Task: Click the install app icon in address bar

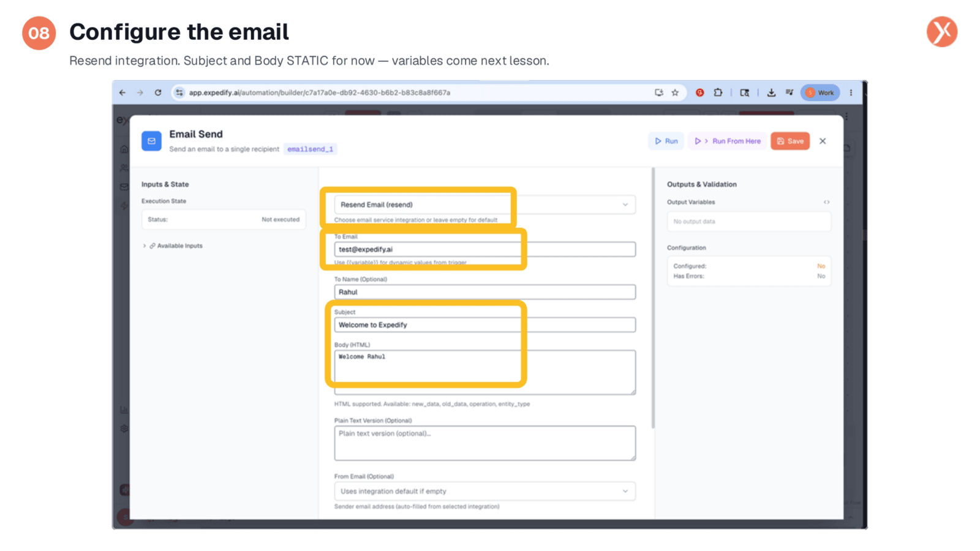Action: click(x=658, y=92)
